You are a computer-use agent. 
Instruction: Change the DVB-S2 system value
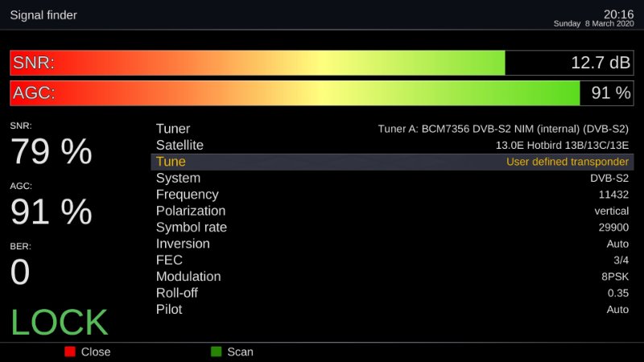[609, 178]
